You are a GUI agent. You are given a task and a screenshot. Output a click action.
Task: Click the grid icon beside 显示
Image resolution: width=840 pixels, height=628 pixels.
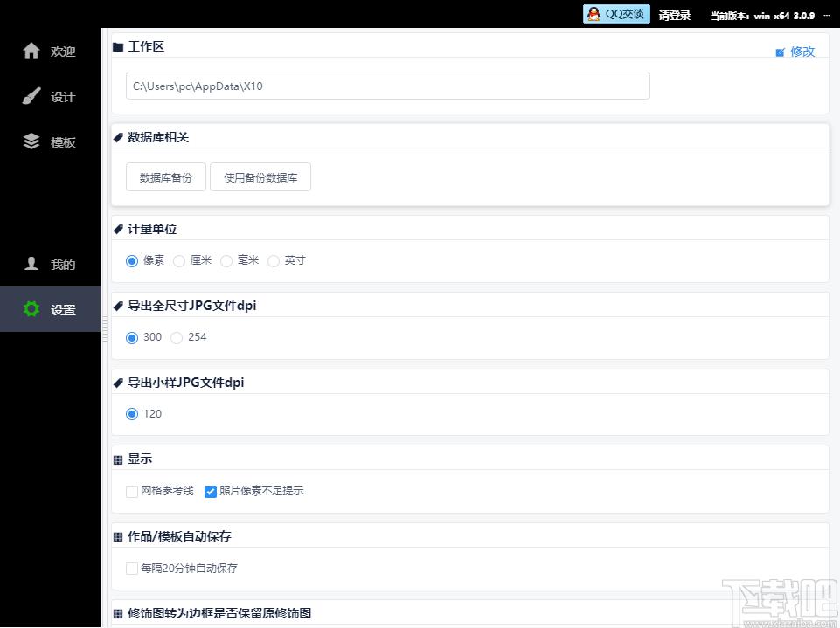click(x=118, y=460)
